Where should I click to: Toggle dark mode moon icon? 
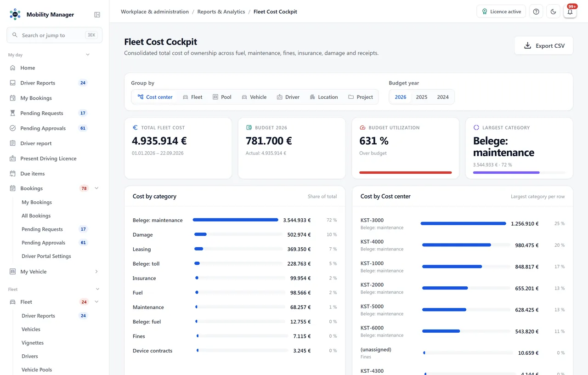click(x=553, y=11)
